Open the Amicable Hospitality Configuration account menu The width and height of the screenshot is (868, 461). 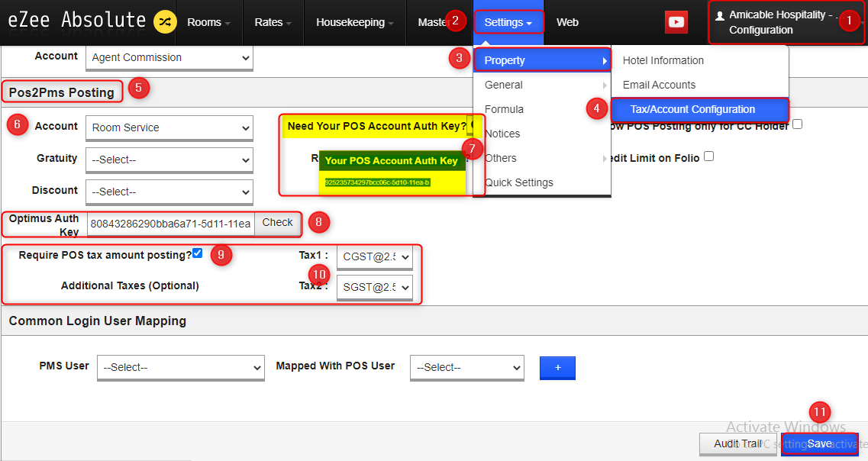pos(786,23)
